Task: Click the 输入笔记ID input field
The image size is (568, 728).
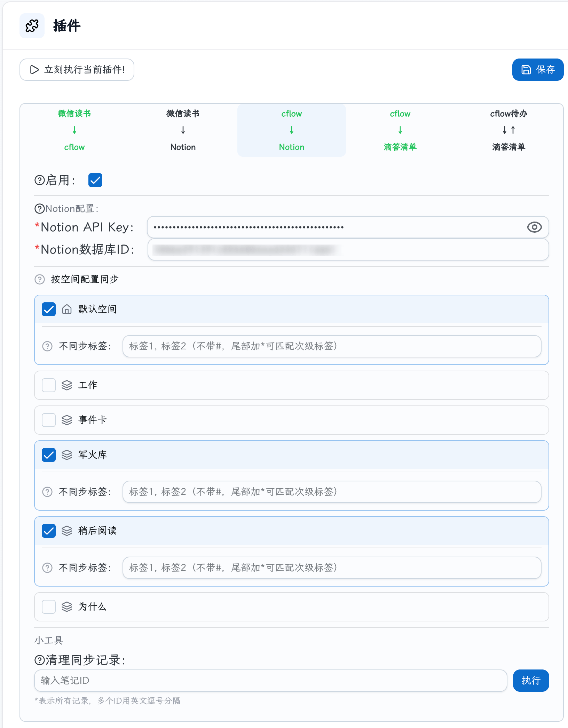Action: 270,681
